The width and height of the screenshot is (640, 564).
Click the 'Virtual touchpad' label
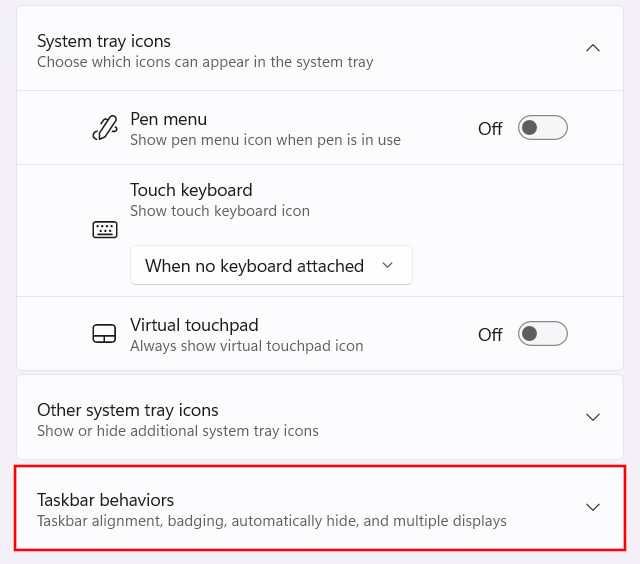pos(194,325)
